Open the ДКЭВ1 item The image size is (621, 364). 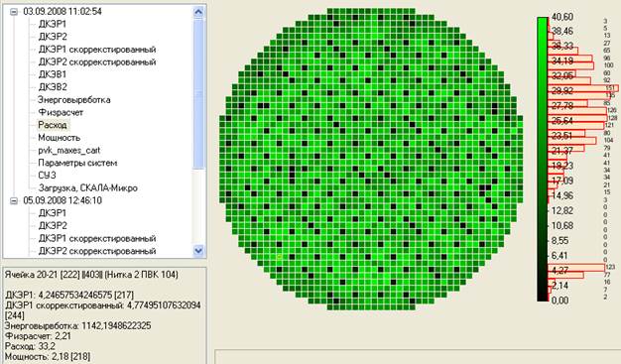[x=53, y=74]
